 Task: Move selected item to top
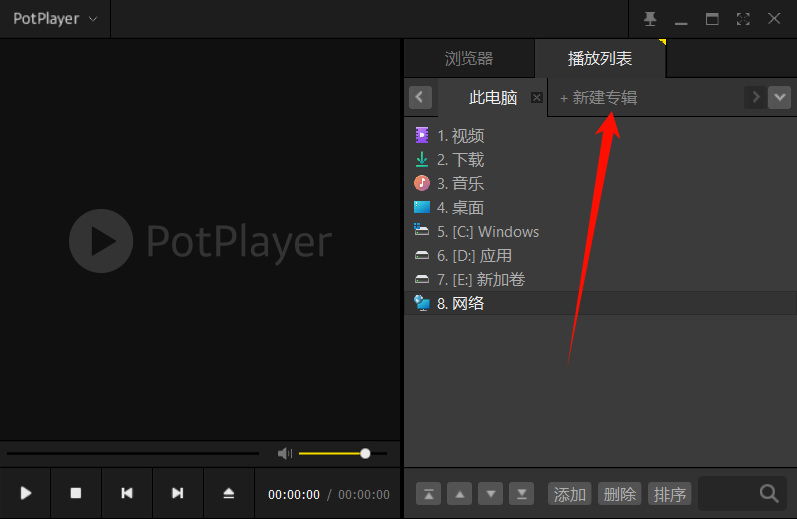pos(428,494)
